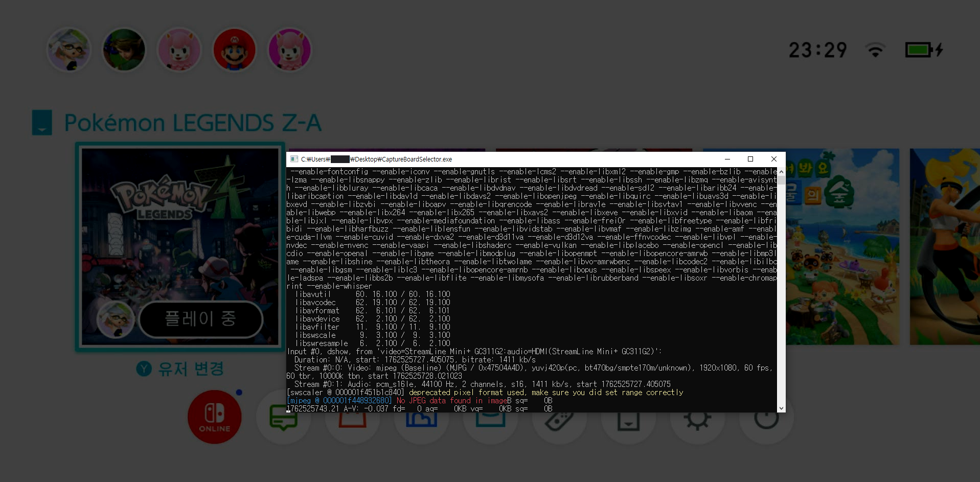Click console scrollbar up arrow
The image size is (980, 482).
click(x=781, y=172)
